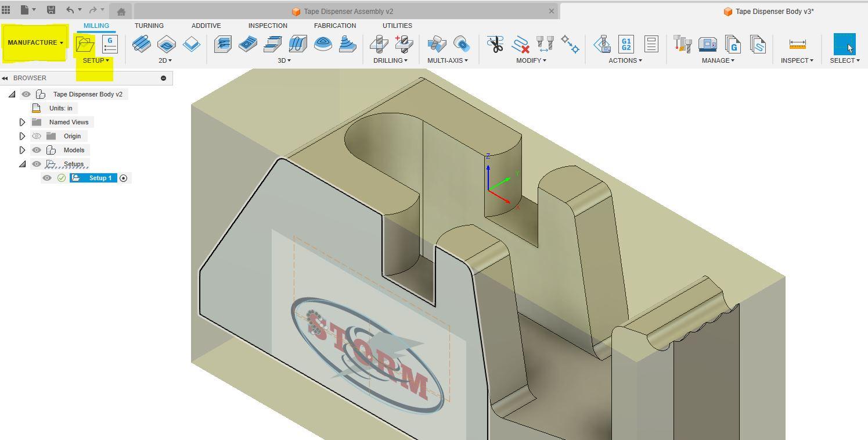Open the Post Library G pages icon

[732, 44]
